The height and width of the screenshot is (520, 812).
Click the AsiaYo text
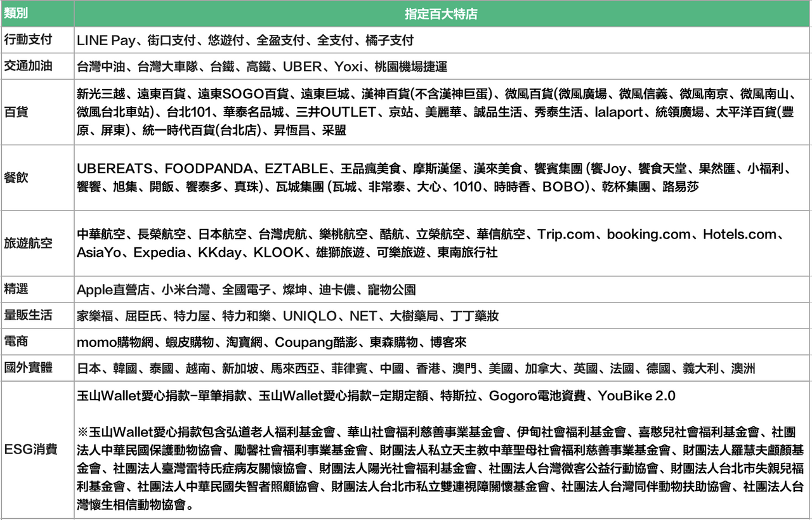[x=100, y=253]
